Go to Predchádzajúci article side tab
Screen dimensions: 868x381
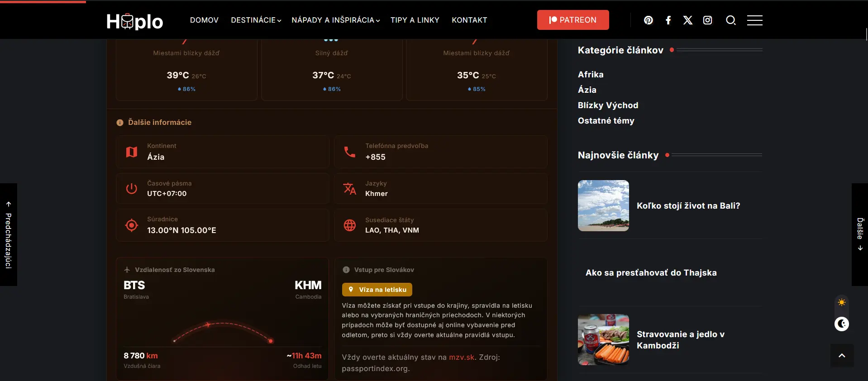tap(9, 234)
